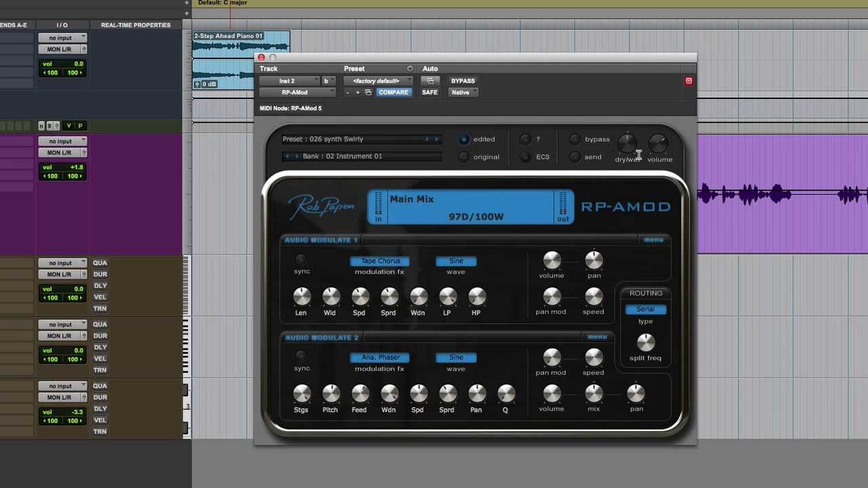This screenshot has height=488, width=868.
Task: Select the 2-Step Ahead Piano 01 clip
Action: click(241, 60)
